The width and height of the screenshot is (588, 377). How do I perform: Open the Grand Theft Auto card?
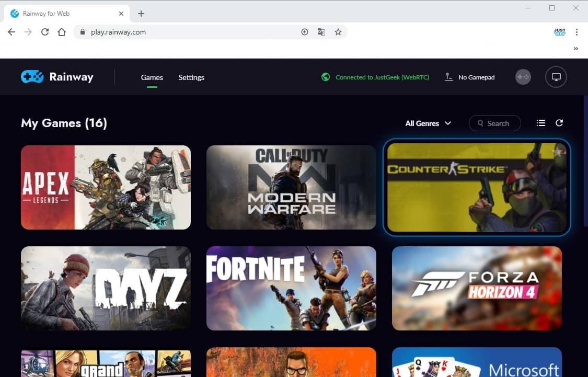point(106,362)
